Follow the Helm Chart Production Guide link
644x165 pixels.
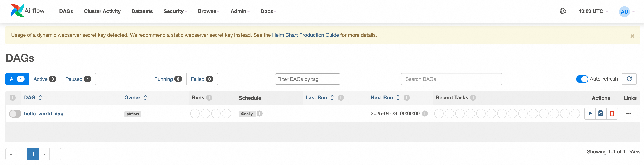305,35
